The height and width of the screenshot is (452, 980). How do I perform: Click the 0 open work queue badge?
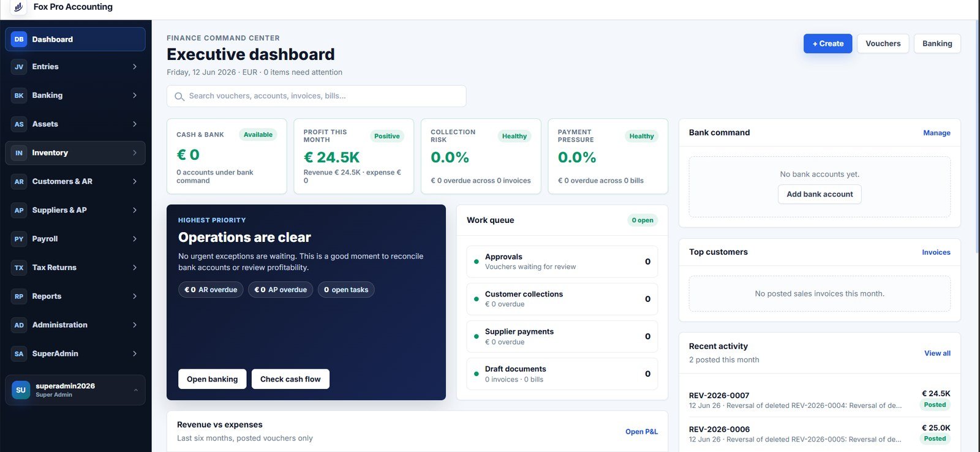643,220
